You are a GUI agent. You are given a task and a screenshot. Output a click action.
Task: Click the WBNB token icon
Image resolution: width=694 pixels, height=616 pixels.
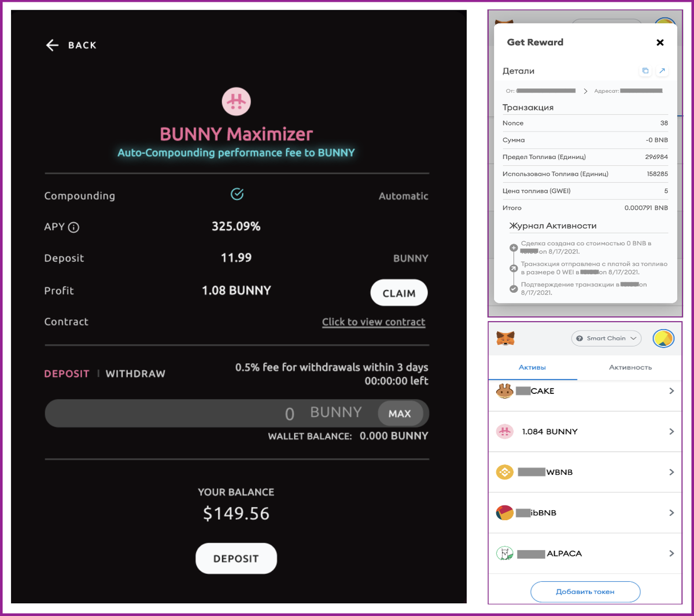click(x=505, y=472)
